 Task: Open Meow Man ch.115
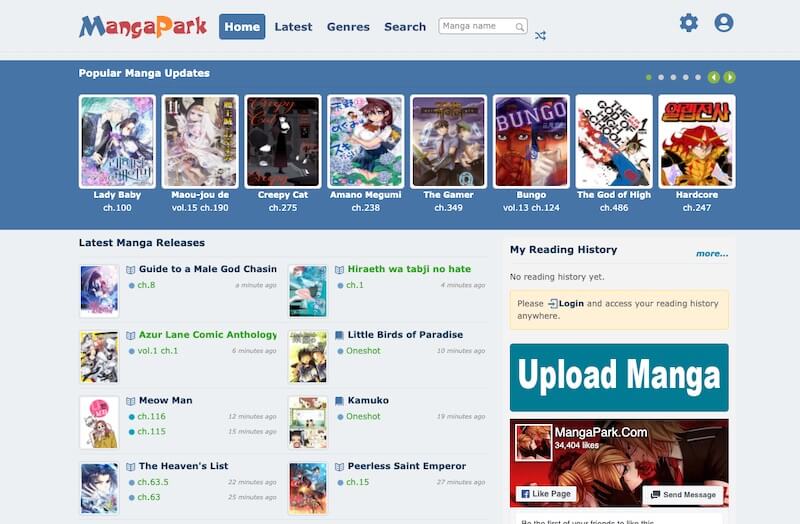coord(152,432)
